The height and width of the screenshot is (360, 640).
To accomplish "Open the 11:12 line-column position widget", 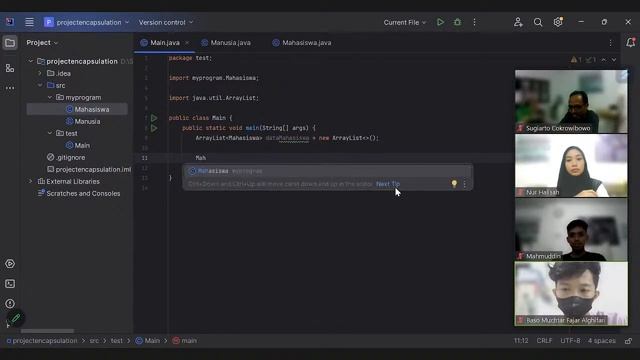I will coord(521,340).
